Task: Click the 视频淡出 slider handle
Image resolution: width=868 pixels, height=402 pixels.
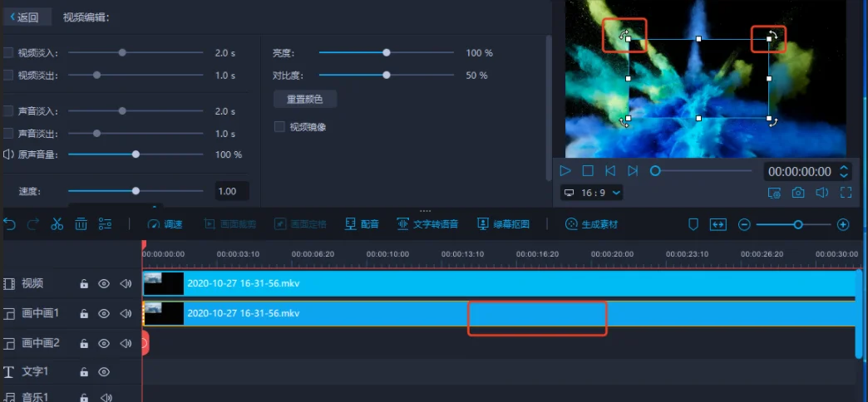Action: coord(97,75)
